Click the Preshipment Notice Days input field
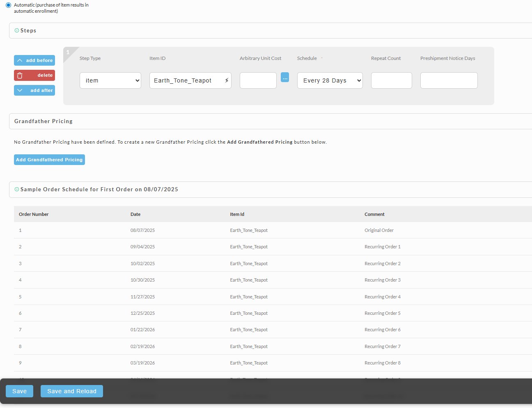 point(449,80)
